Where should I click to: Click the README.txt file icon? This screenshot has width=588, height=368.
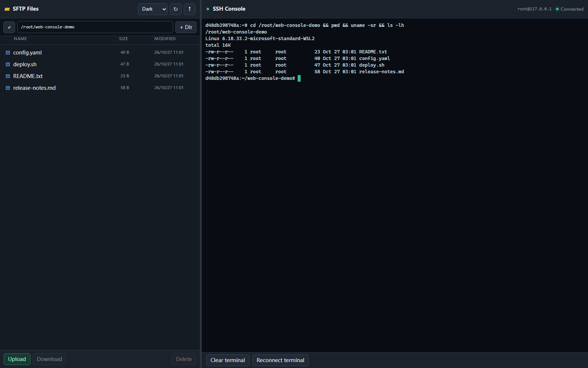[8, 76]
